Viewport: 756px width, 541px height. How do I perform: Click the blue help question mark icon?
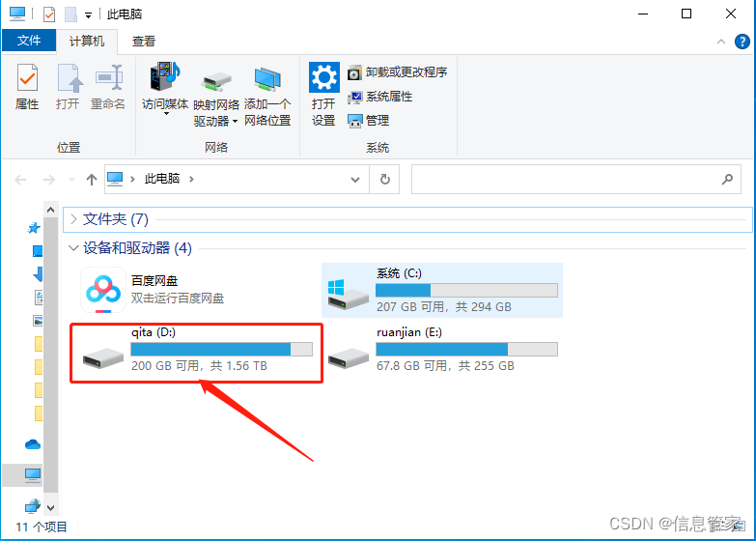(742, 42)
